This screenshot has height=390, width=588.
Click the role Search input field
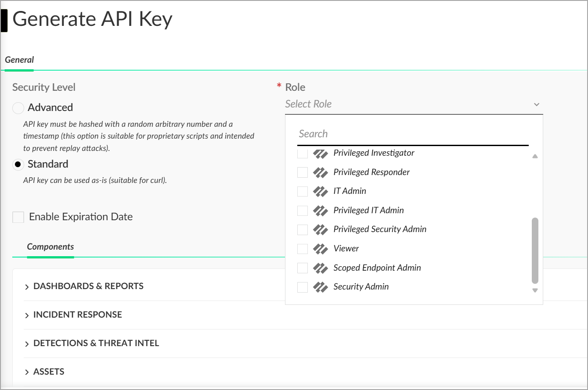(x=412, y=134)
